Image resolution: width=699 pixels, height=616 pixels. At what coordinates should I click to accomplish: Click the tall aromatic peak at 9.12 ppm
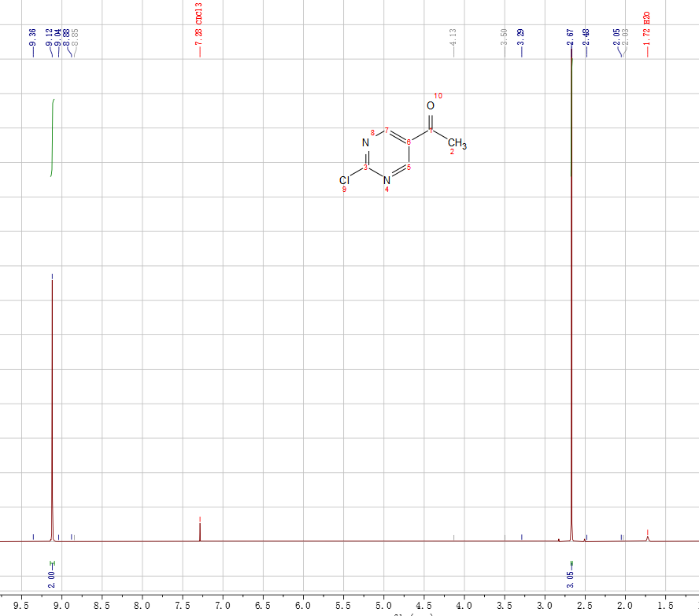pyautogui.click(x=52, y=393)
